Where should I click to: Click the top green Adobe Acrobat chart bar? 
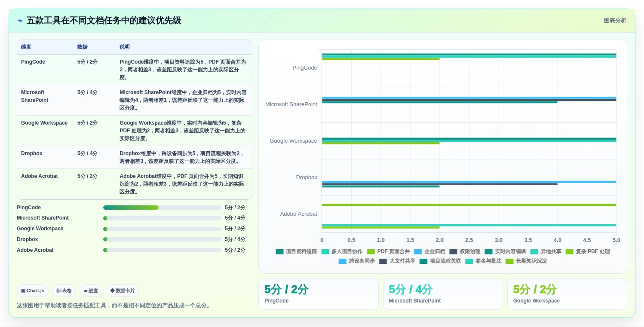point(469,205)
